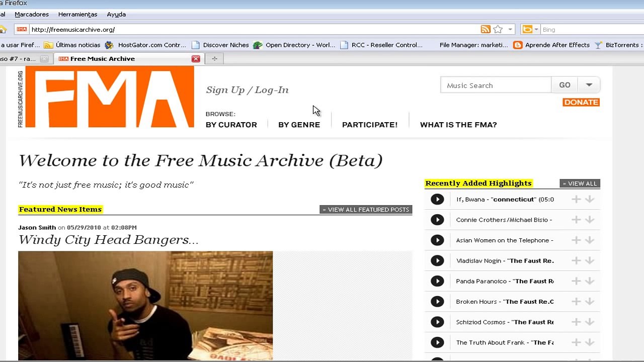The height and width of the screenshot is (362, 644).
Task: Open the Ayuda menu
Action: 116,15
